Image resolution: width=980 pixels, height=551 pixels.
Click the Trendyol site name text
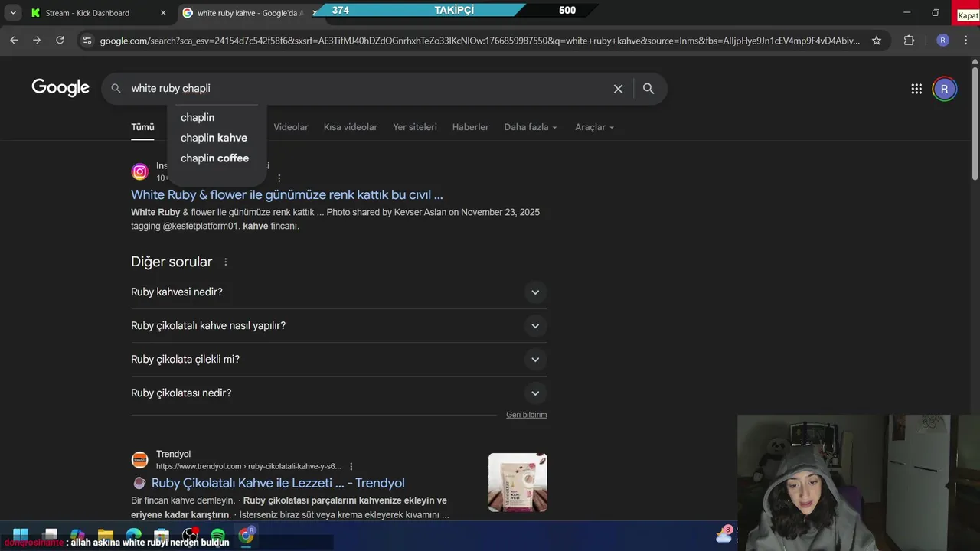point(173,454)
